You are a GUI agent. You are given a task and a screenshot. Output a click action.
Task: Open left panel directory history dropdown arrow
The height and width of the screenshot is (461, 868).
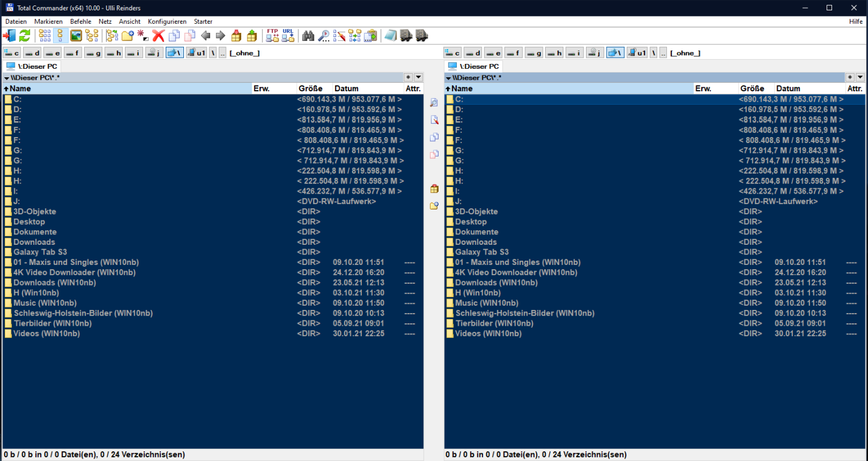pos(418,77)
